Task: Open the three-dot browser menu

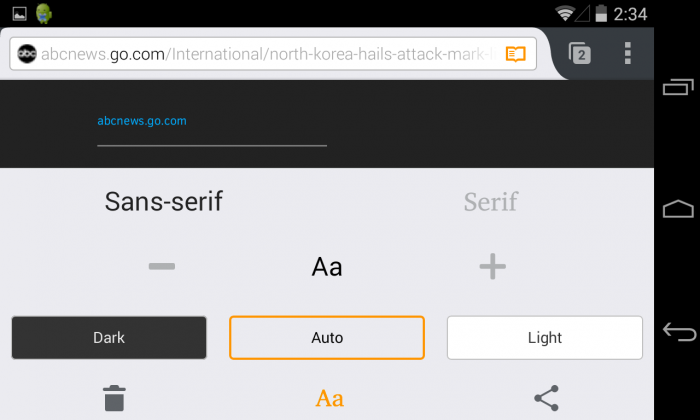Action: (x=628, y=54)
